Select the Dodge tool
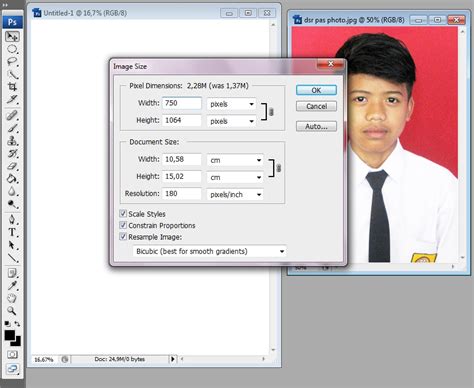This screenshot has height=388, width=474. [x=12, y=204]
